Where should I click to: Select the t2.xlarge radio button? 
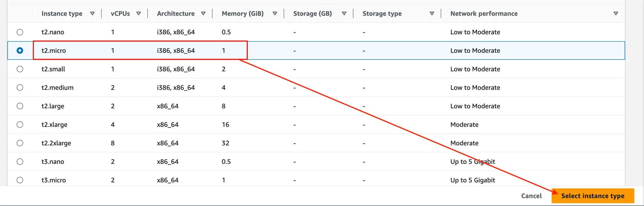[x=20, y=124]
